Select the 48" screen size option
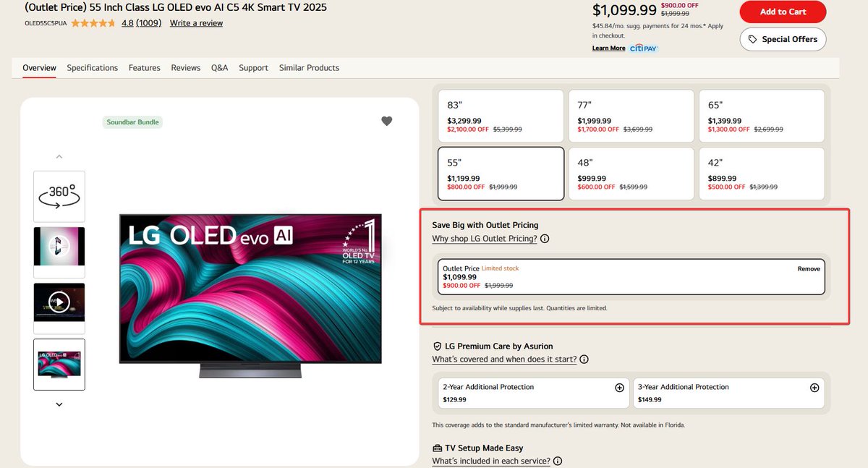This screenshot has width=868, height=468. (631, 174)
